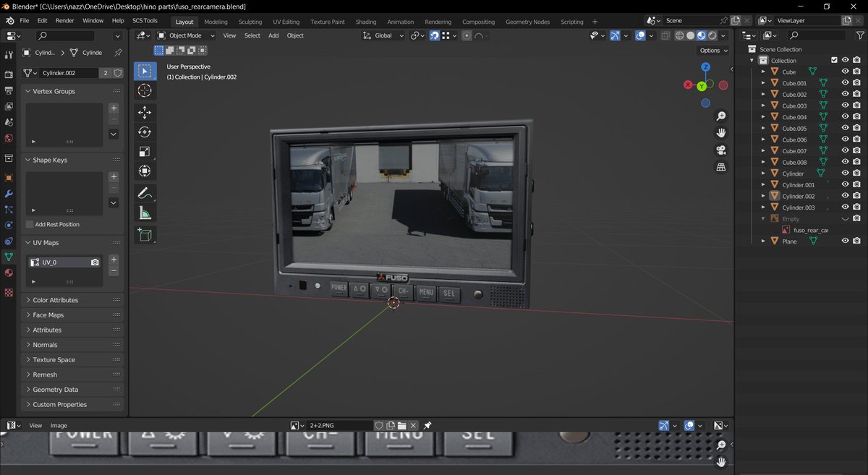Select Cube.005 in the outliner
Viewport: 868px width, 475px height.
pos(794,128)
